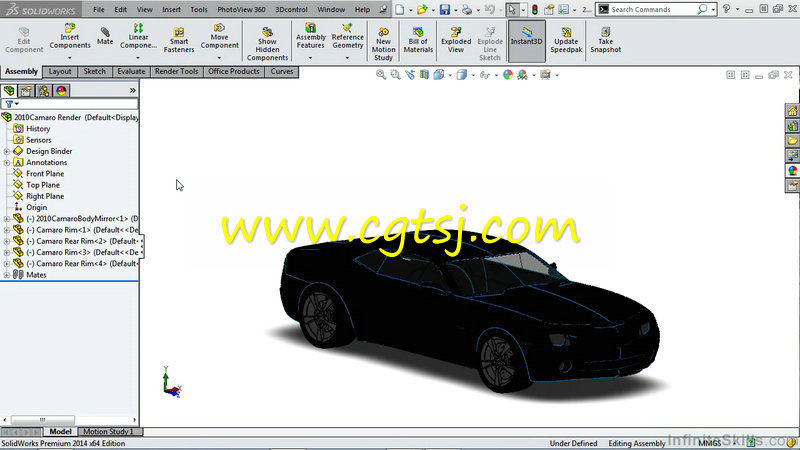Open the FeatureManager design tree tab

[x=9, y=91]
